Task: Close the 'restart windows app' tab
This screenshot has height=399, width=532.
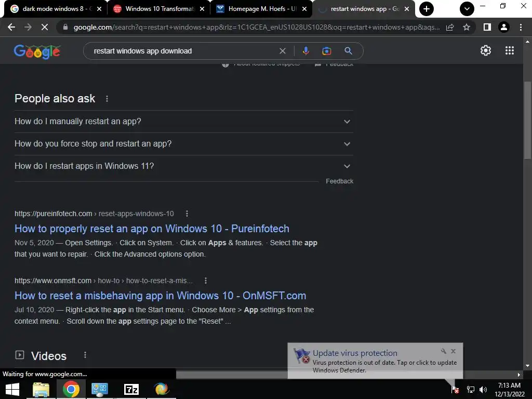Action: pyautogui.click(x=406, y=9)
